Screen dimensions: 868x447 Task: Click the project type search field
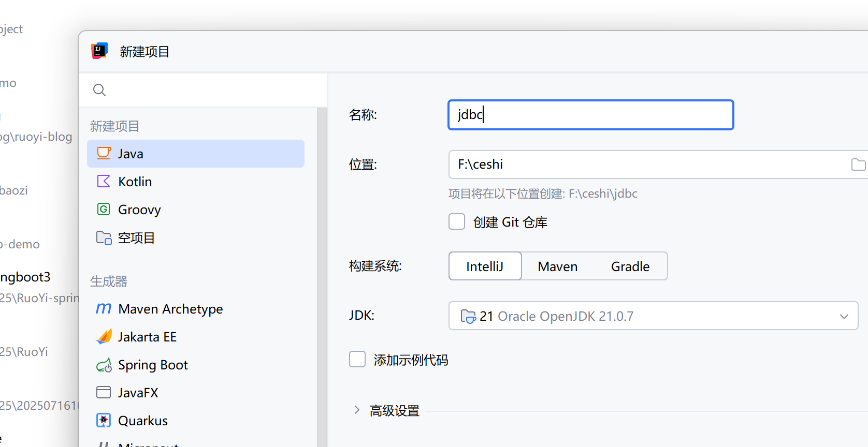pyautogui.click(x=203, y=90)
